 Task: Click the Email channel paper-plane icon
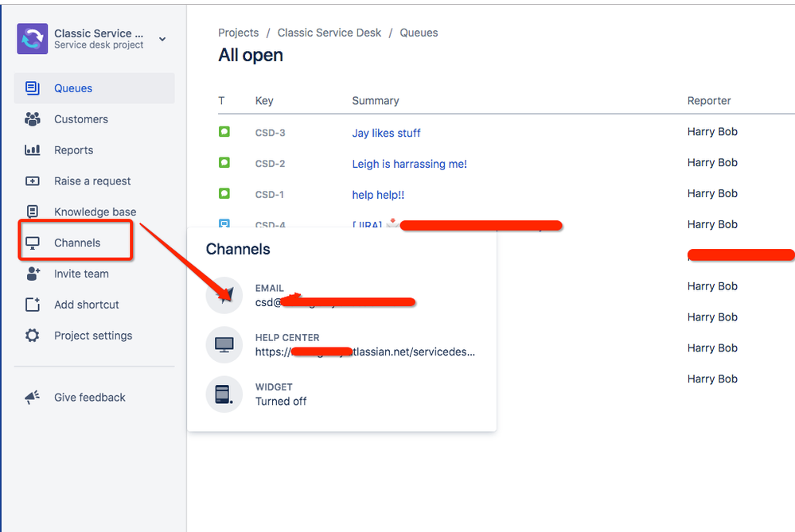[224, 295]
